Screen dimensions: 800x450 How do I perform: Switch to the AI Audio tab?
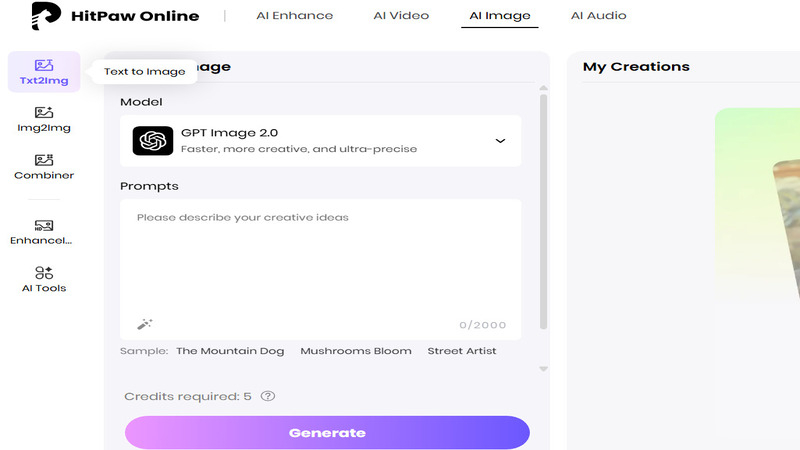598,16
